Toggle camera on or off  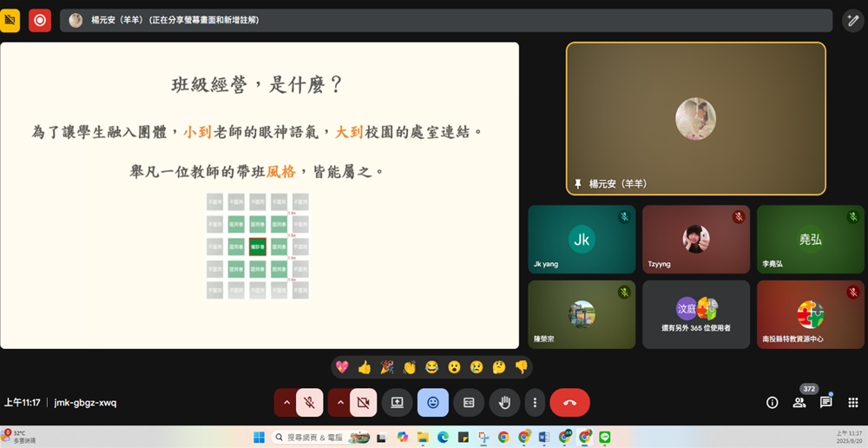point(363,403)
